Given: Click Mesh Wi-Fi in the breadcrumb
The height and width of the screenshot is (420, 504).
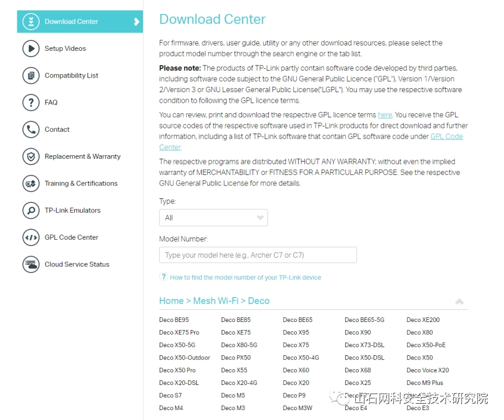Looking at the screenshot, I should click(x=216, y=301).
